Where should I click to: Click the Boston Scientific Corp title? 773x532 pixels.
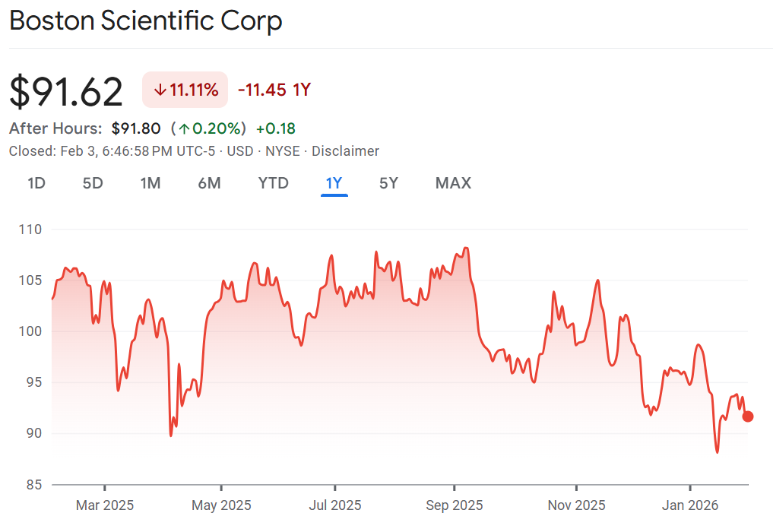146,21
